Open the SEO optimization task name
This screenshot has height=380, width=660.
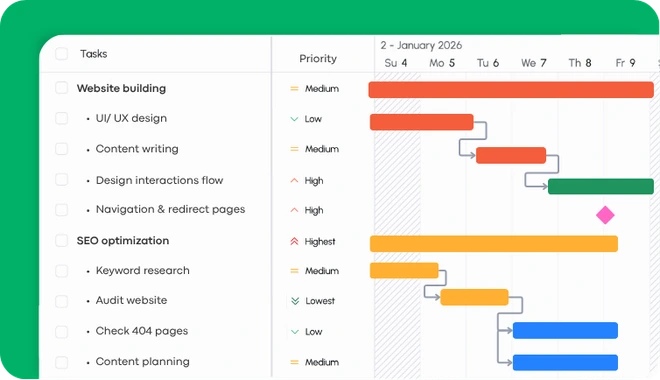pos(123,241)
